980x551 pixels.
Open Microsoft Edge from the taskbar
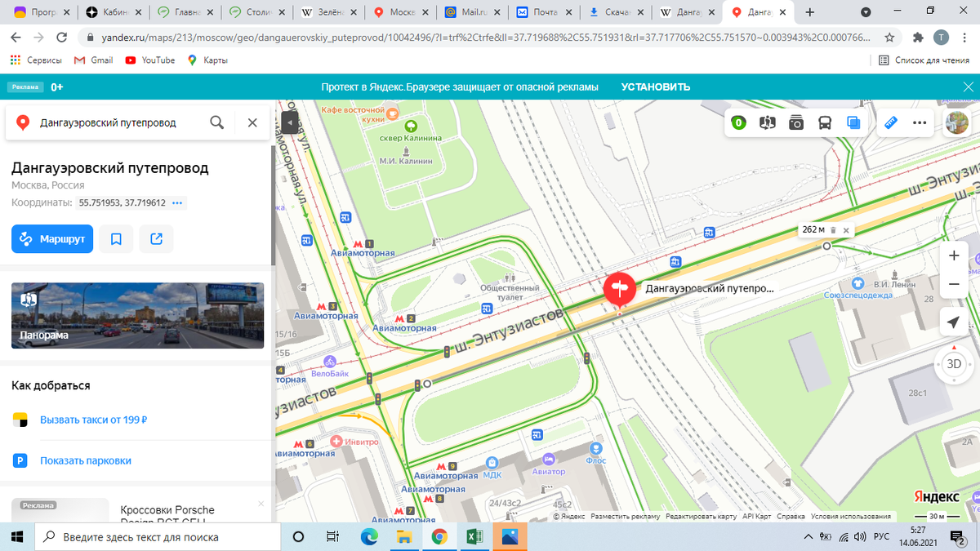point(369,537)
